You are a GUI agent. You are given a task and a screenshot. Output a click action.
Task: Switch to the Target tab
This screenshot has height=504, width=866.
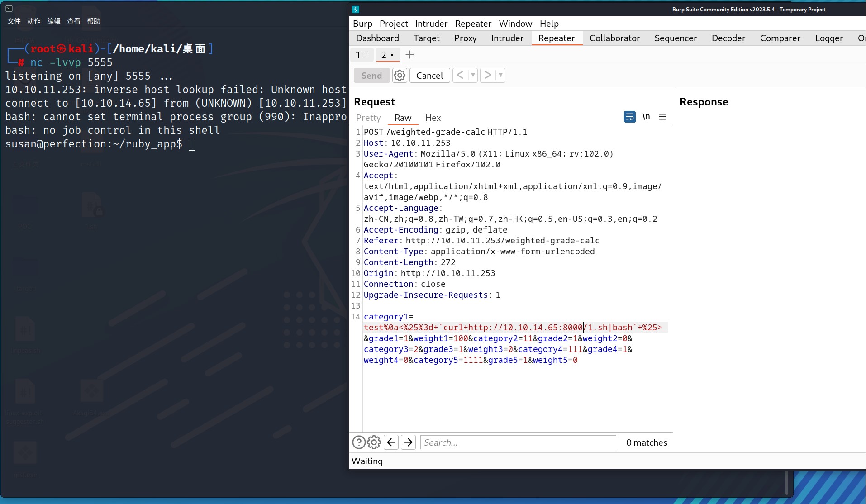(x=426, y=38)
